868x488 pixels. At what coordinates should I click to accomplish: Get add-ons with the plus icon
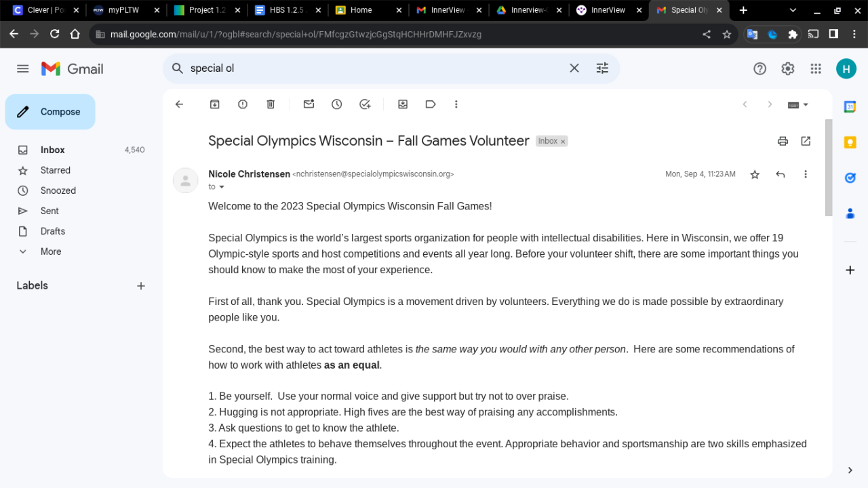coord(850,270)
